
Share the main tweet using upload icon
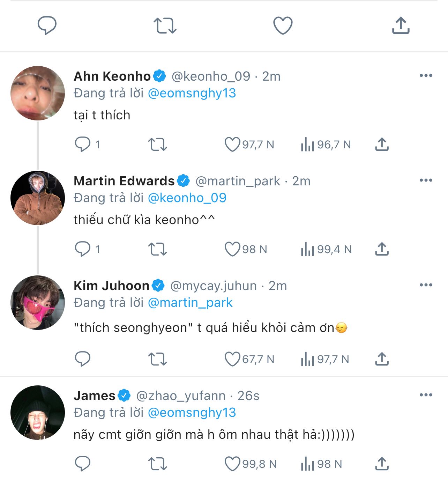click(401, 25)
